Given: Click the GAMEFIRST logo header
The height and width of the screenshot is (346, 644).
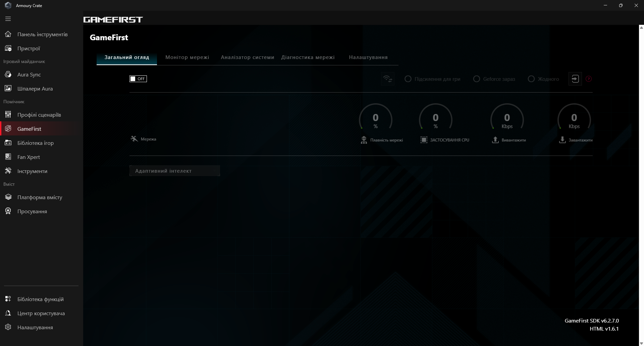Looking at the screenshot, I should 113,19.
